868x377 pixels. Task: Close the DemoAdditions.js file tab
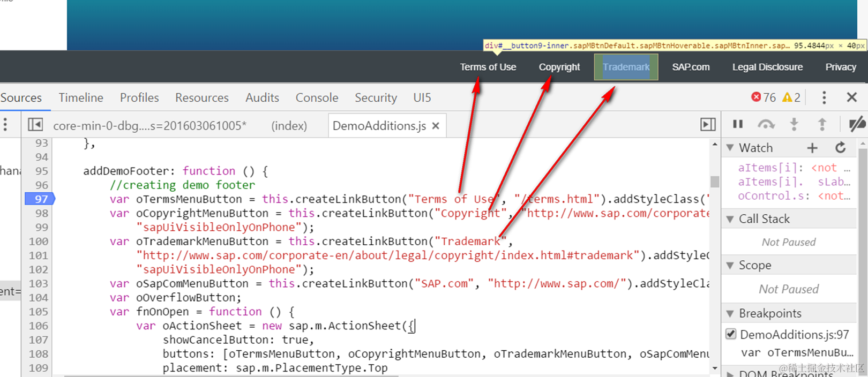pyautogui.click(x=436, y=126)
